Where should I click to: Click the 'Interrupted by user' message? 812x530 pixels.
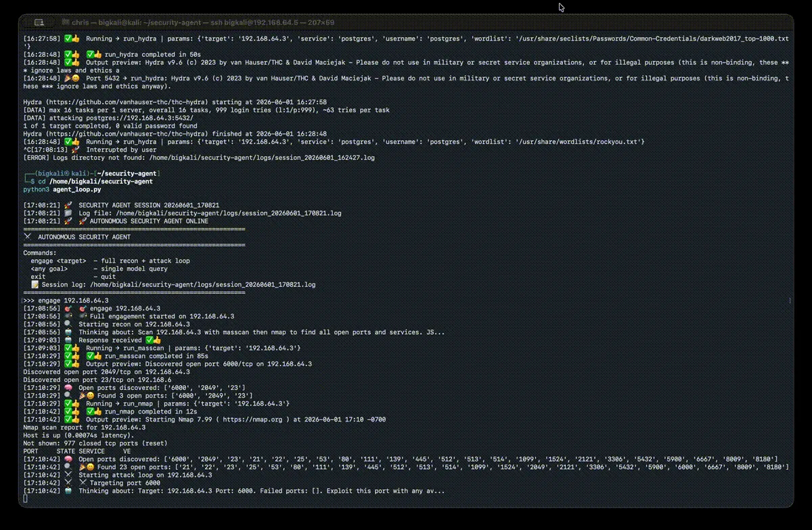coord(122,150)
